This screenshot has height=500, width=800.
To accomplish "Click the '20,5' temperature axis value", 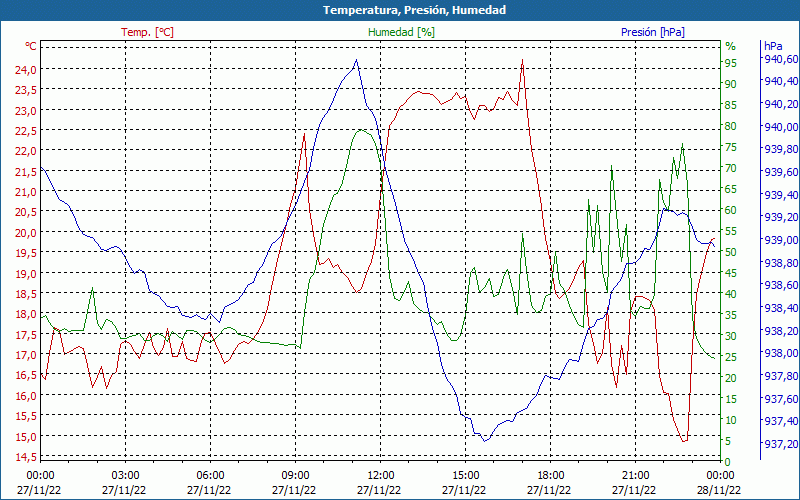I will (x=26, y=212).
